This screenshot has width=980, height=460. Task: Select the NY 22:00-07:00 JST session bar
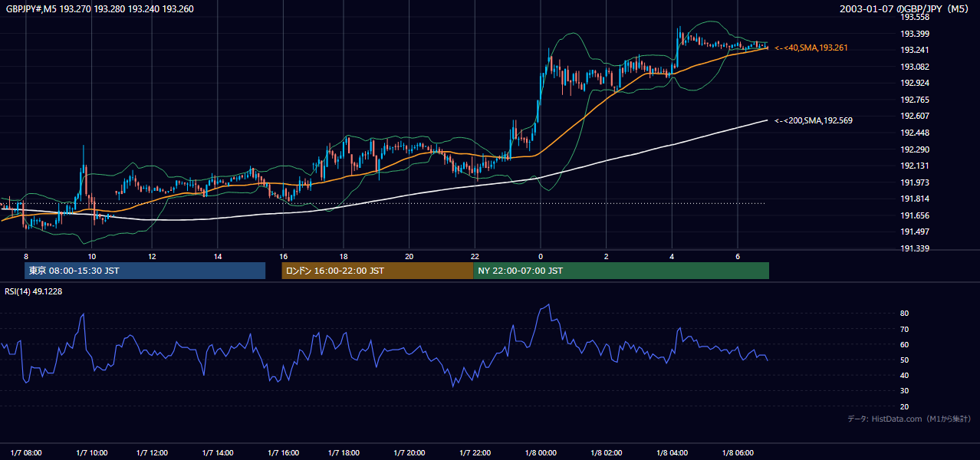(621, 271)
